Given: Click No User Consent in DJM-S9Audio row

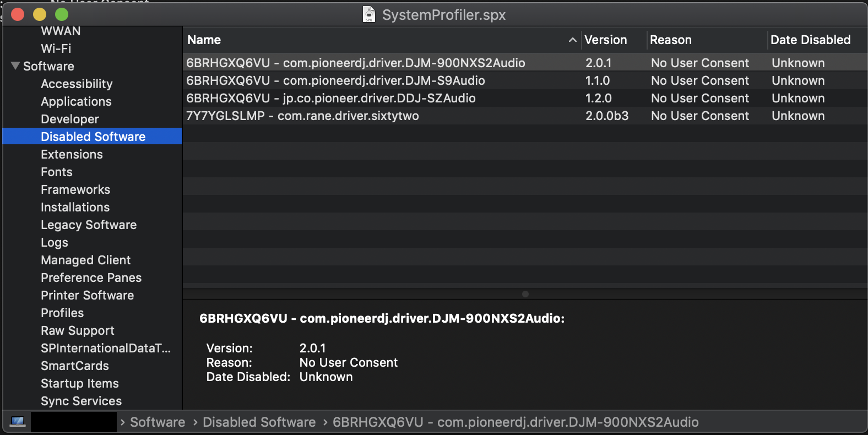Looking at the screenshot, I should point(700,80).
